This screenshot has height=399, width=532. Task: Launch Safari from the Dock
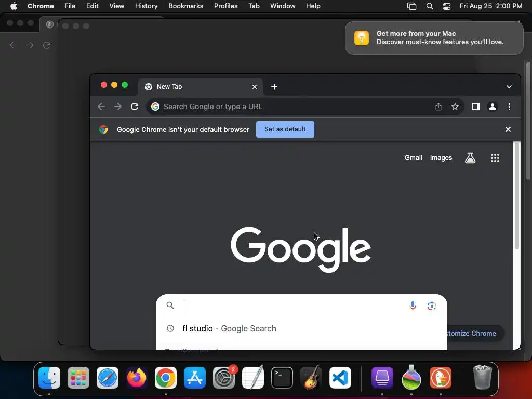(x=108, y=378)
